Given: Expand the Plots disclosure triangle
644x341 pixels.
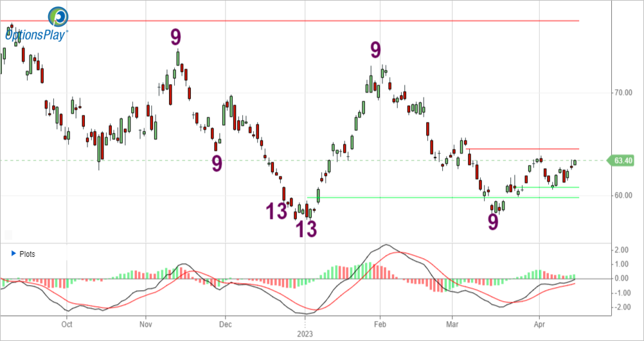Looking at the screenshot, I should coord(13,254).
